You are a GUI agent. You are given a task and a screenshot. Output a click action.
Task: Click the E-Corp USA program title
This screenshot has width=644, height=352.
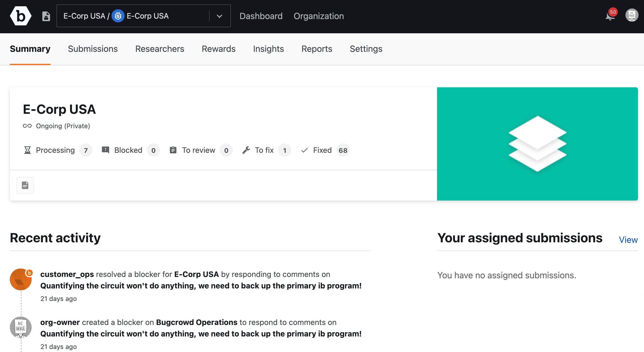(59, 109)
